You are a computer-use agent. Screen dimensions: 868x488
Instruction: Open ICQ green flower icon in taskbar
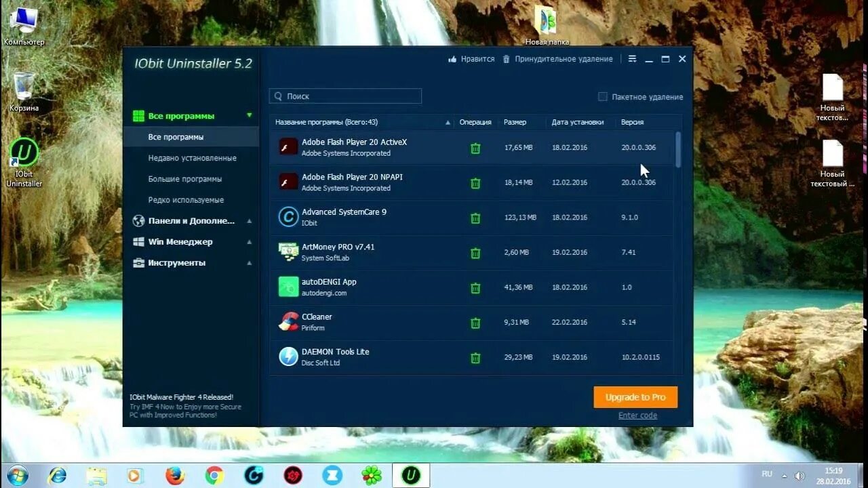point(372,476)
